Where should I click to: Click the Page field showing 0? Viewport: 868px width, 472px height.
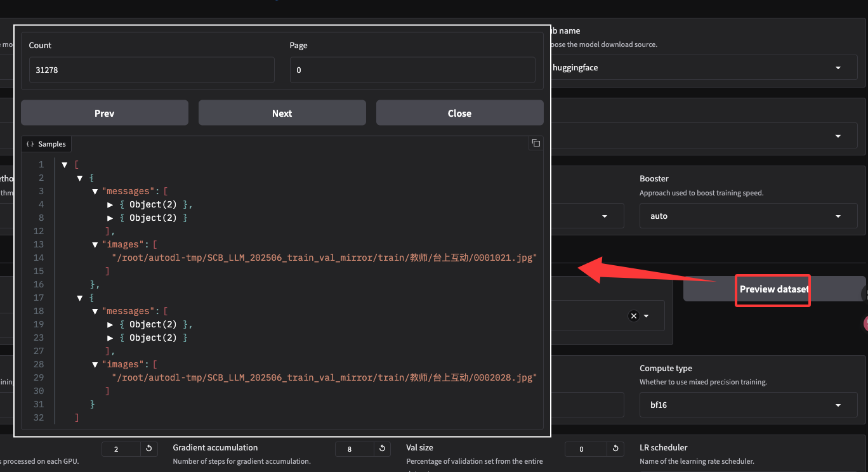coord(412,70)
